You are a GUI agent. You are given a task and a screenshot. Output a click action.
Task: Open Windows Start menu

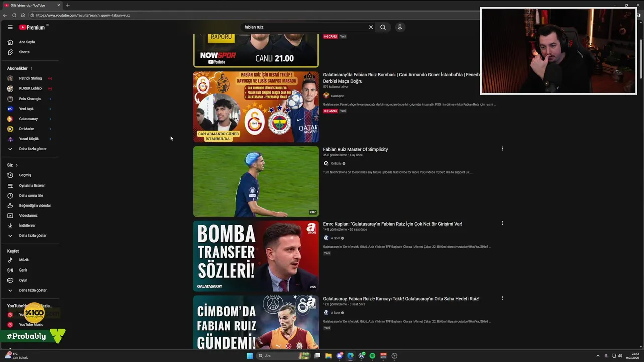[x=249, y=356]
